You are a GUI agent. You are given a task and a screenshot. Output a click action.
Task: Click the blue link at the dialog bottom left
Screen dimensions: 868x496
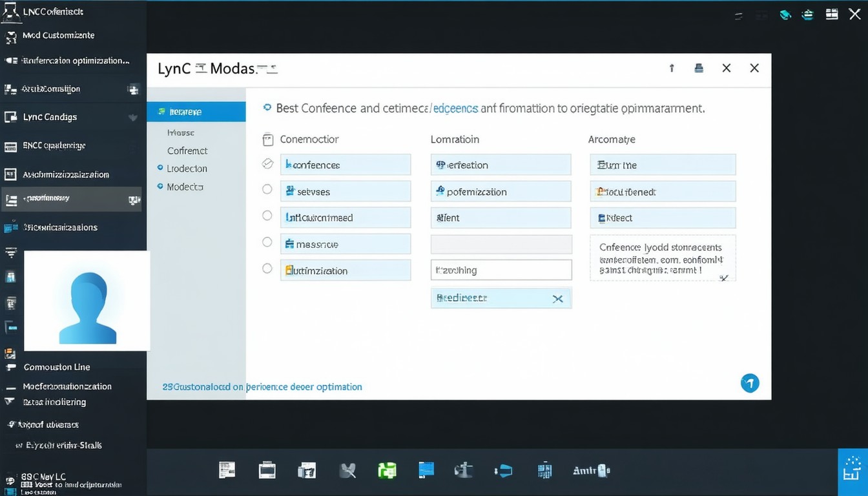click(x=262, y=387)
